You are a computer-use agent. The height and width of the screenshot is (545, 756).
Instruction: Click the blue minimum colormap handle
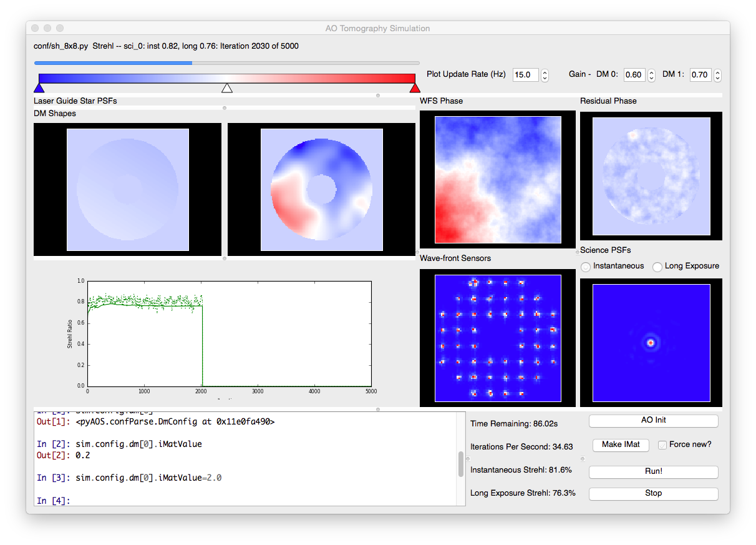point(39,88)
